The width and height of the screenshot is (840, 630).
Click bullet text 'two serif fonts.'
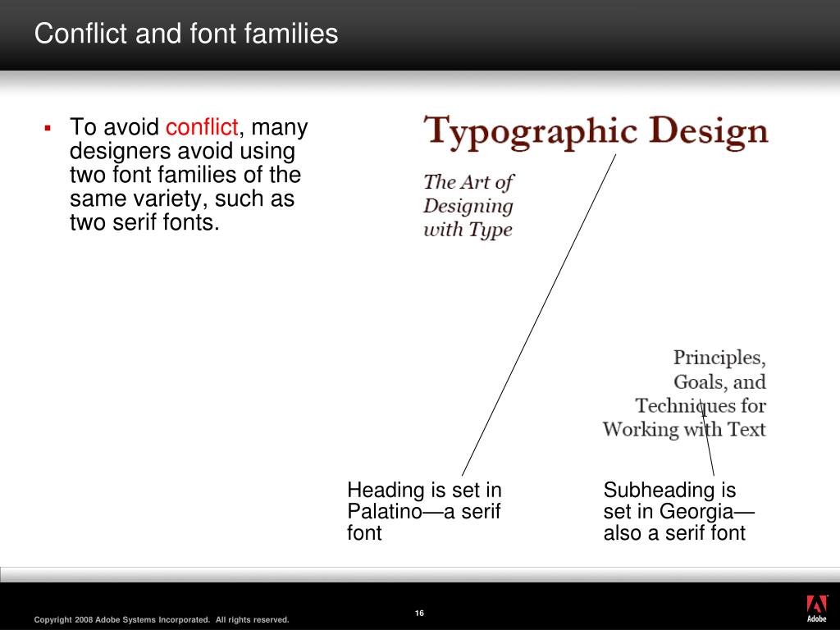[144, 221]
